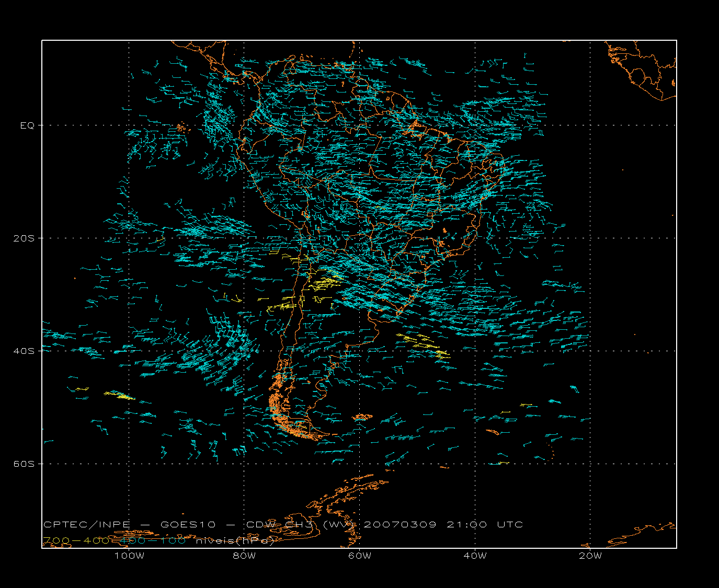Click the 20S latitude label
The width and height of the screenshot is (719, 588).
point(24,238)
